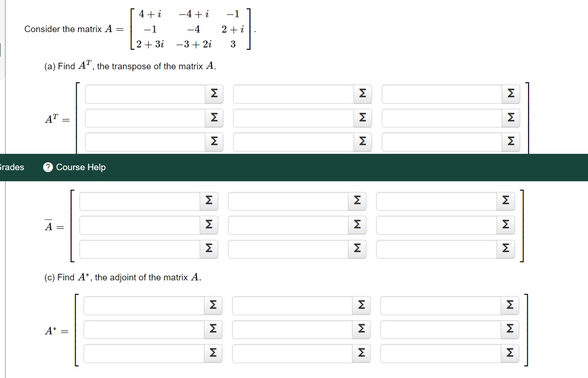Click the A transpose row 3 column 2 input box
588x378 pixels.
click(x=293, y=142)
